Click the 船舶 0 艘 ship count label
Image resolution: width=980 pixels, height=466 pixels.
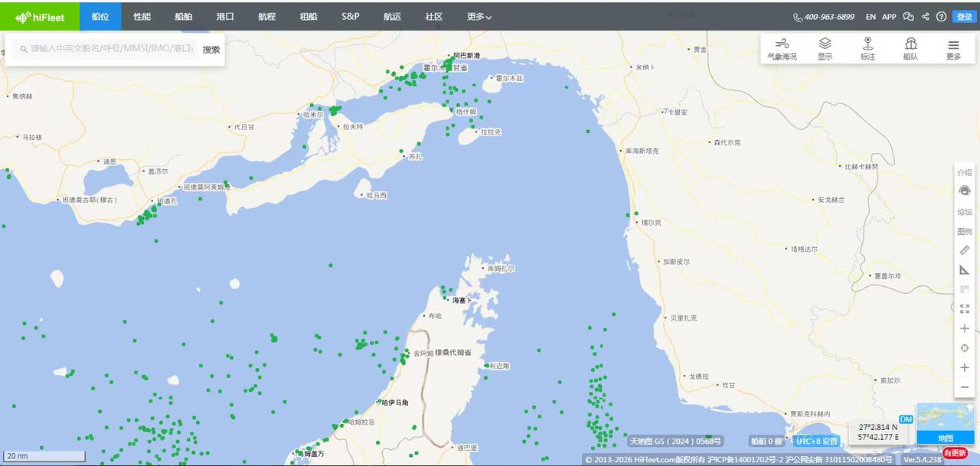pos(766,441)
